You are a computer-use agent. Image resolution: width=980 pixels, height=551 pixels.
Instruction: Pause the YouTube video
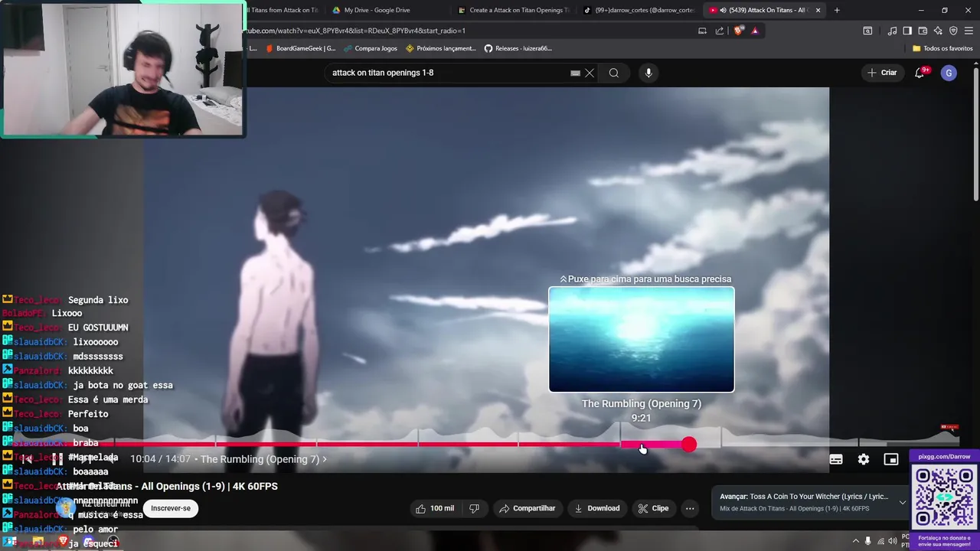[57, 459]
